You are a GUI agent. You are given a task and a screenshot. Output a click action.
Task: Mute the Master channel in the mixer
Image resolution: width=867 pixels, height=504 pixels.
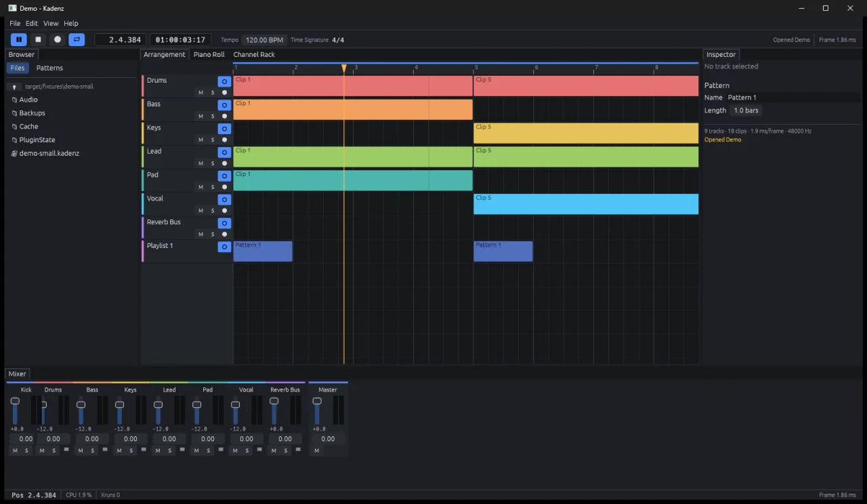(316, 450)
